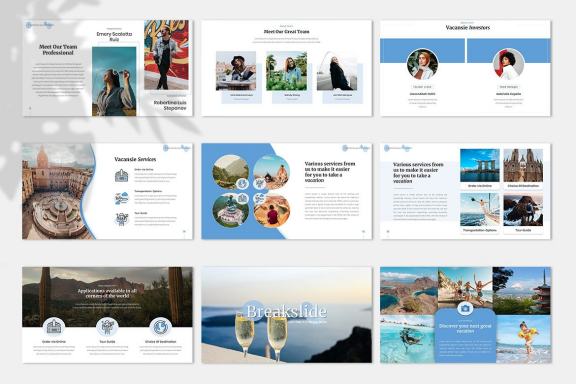The height and width of the screenshot is (384, 576).
Task: Click the camera icon on the photo collage slide
Action: point(465,308)
